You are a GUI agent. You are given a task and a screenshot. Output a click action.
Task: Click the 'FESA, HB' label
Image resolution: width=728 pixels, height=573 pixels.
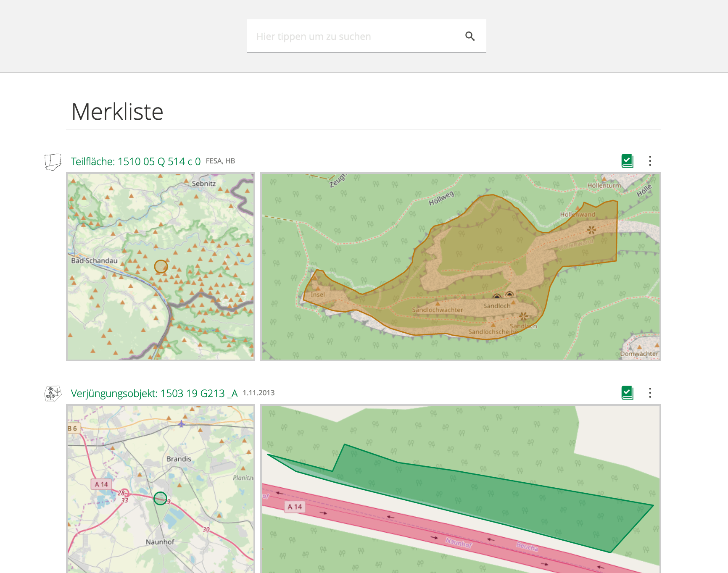[x=220, y=161]
